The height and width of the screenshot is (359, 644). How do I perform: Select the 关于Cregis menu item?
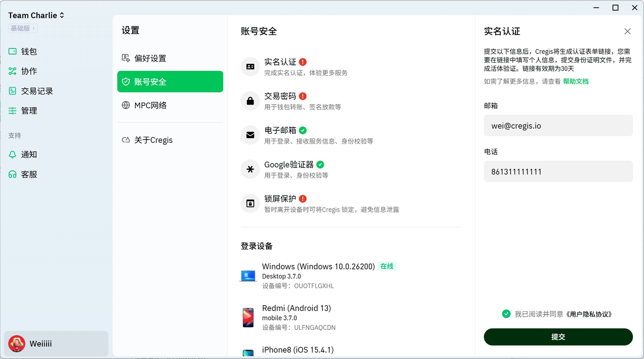coord(153,140)
